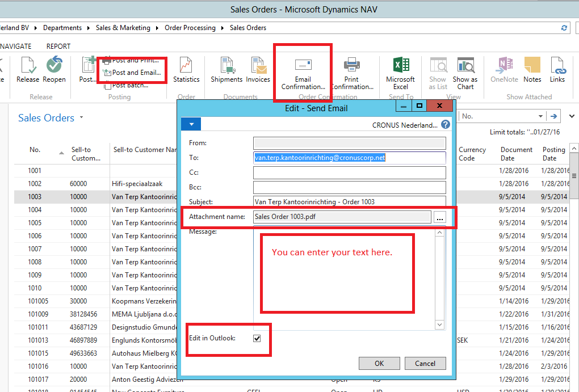Open Send Email dialog blue menu dropdown
The height and width of the screenshot is (392, 579).
[x=191, y=124]
